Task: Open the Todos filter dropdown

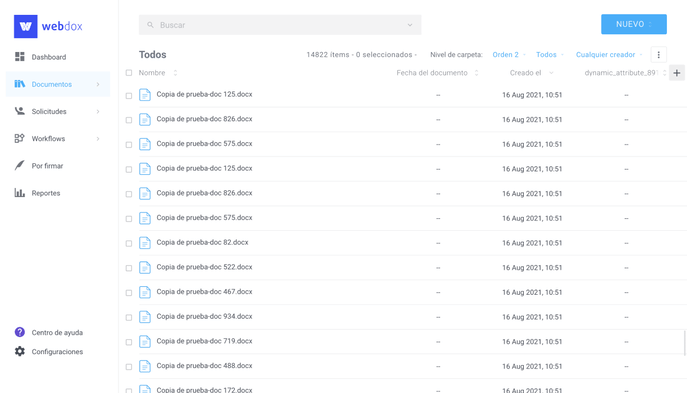Action: (x=549, y=55)
